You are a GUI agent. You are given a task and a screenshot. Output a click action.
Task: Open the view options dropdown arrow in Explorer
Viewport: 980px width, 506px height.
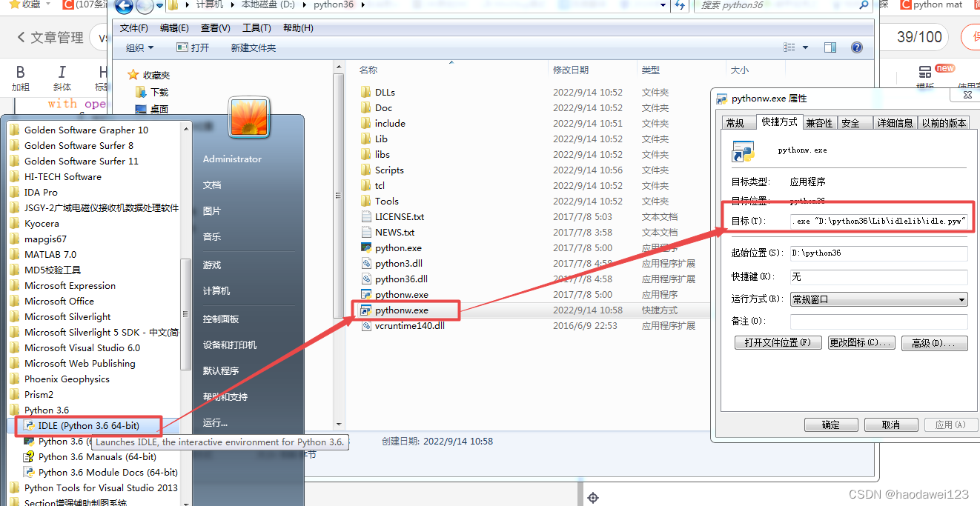(x=806, y=47)
